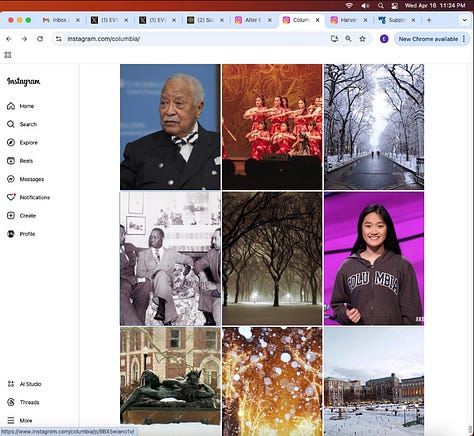The image size is (474, 436).
Task: Go to Explore in the sidebar
Action: (22, 143)
